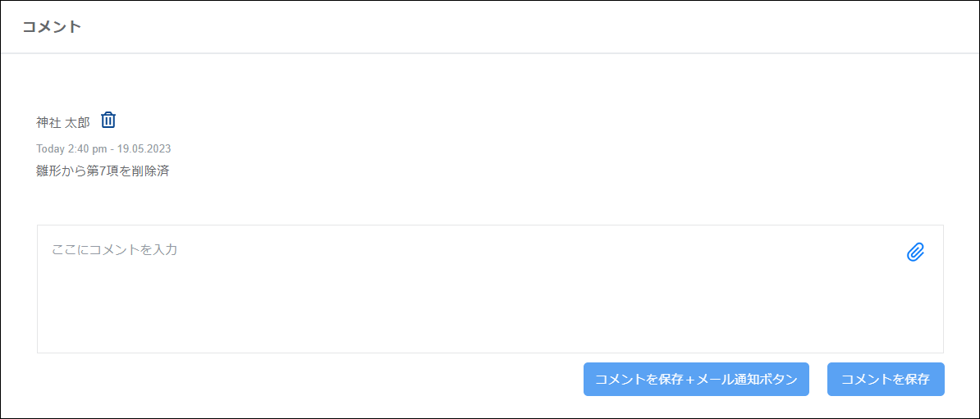Click コメントを保存+メール通知ボタン
The image size is (980, 419).
696,380
